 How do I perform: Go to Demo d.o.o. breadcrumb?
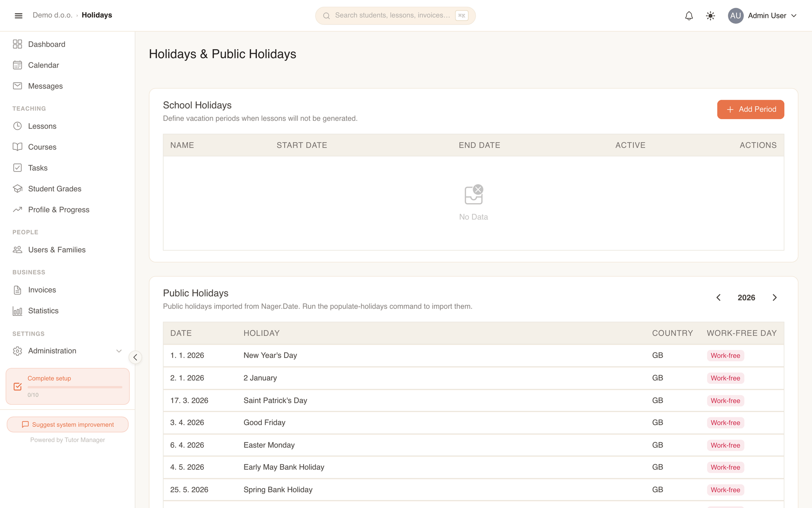(x=52, y=15)
